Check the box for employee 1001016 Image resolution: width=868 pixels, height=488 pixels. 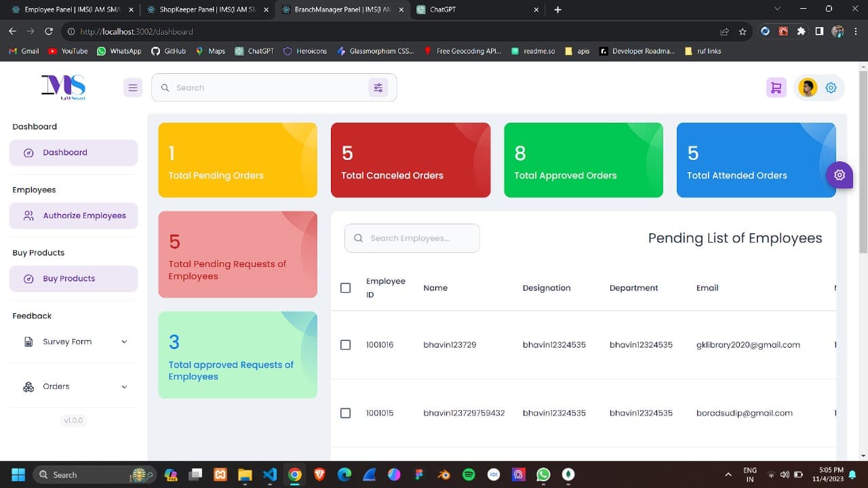point(345,345)
